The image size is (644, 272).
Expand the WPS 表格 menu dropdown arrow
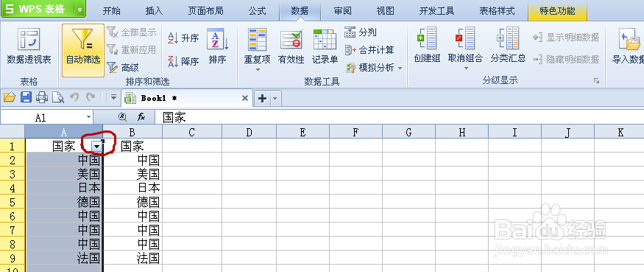click(x=80, y=9)
